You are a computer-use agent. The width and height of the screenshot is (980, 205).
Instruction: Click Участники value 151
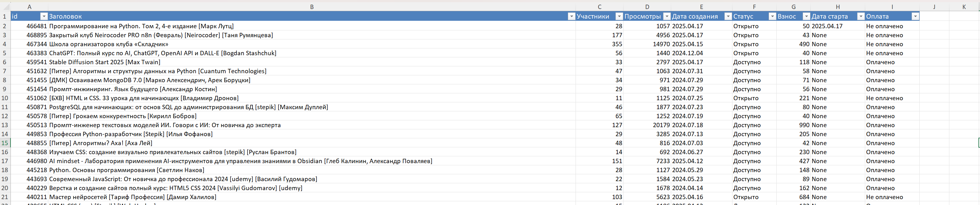coord(599,161)
